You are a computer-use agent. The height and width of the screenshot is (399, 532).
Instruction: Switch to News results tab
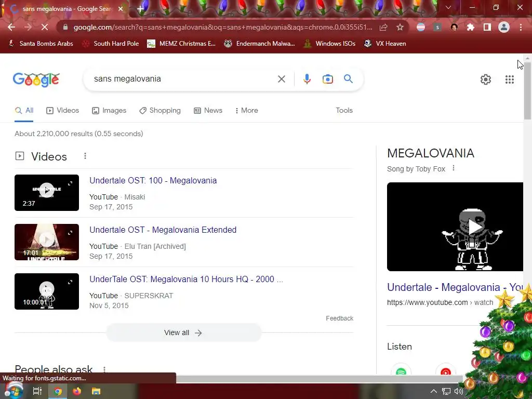(x=208, y=111)
